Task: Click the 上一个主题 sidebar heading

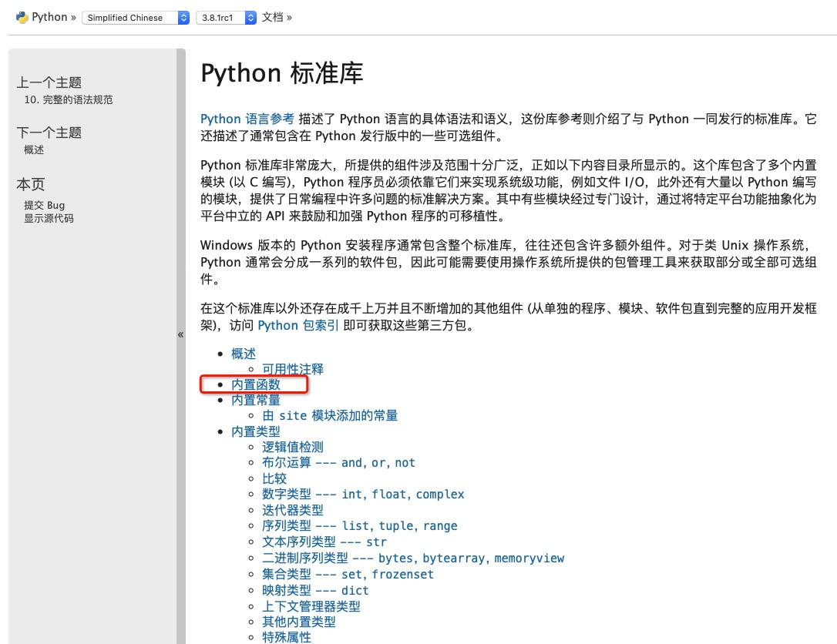Action: point(49,82)
